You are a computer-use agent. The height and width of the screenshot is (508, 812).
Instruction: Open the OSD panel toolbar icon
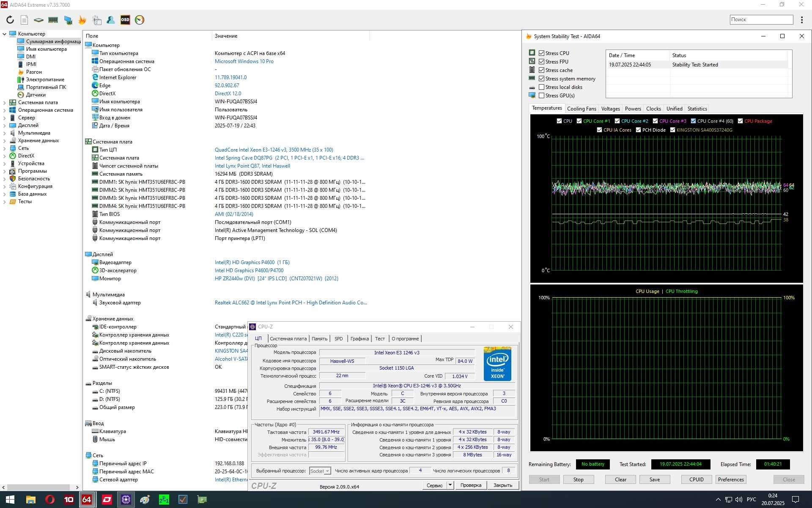point(125,20)
